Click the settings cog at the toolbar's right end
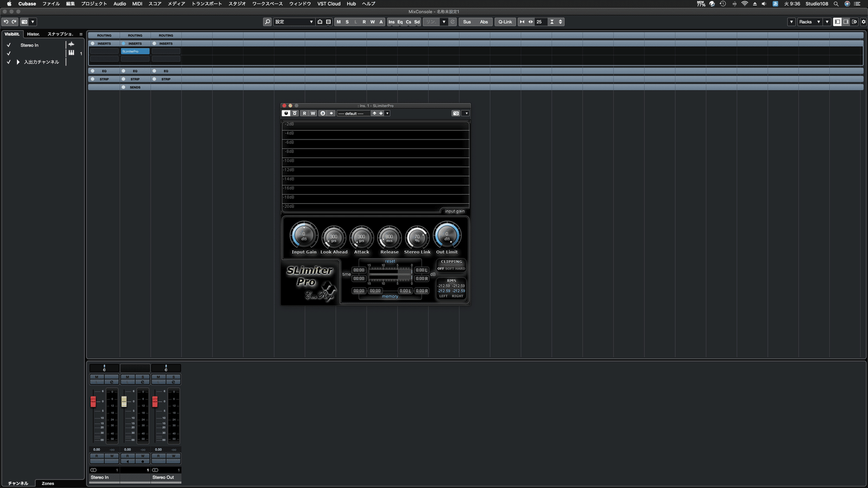 [x=864, y=22]
